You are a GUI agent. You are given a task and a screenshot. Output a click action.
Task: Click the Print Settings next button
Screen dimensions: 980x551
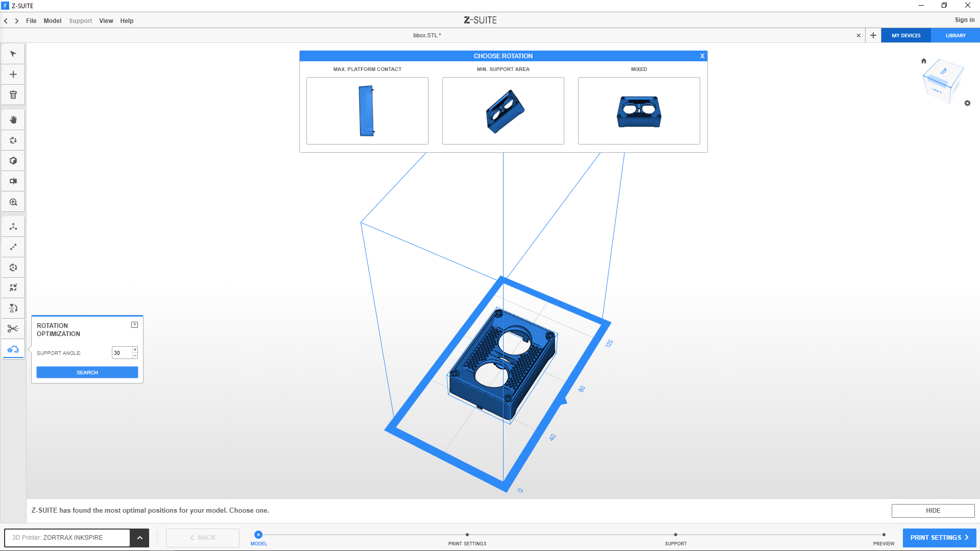point(939,538)
